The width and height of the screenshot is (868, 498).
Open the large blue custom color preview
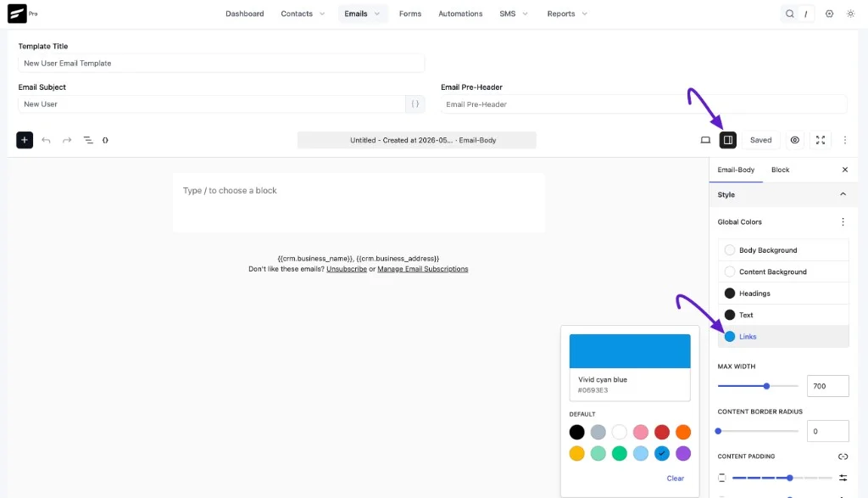pyautogui.click(x=630, y=351)
